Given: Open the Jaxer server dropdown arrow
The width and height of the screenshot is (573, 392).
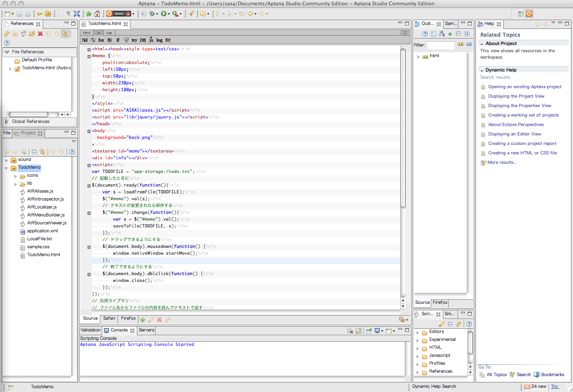Looking at the screenshot, I should (134, 14).
